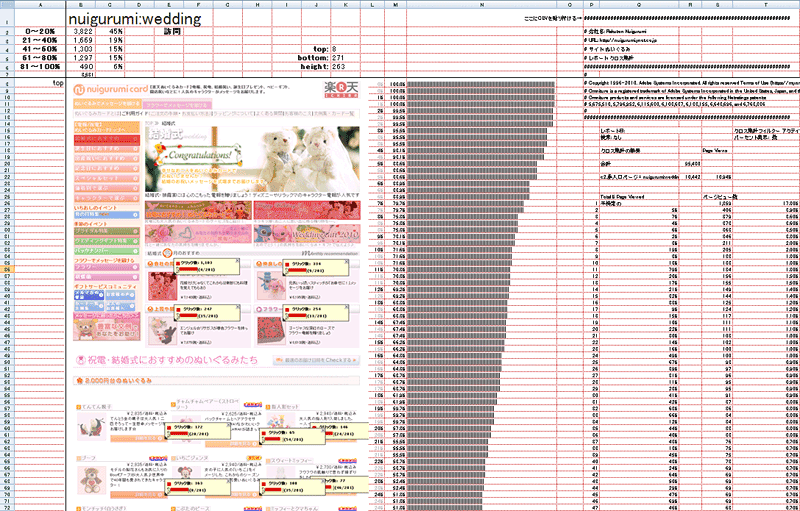The height and width of the screenshot is (511, 800).
Task: Click the 'height:' label cell
Action: 317,66
